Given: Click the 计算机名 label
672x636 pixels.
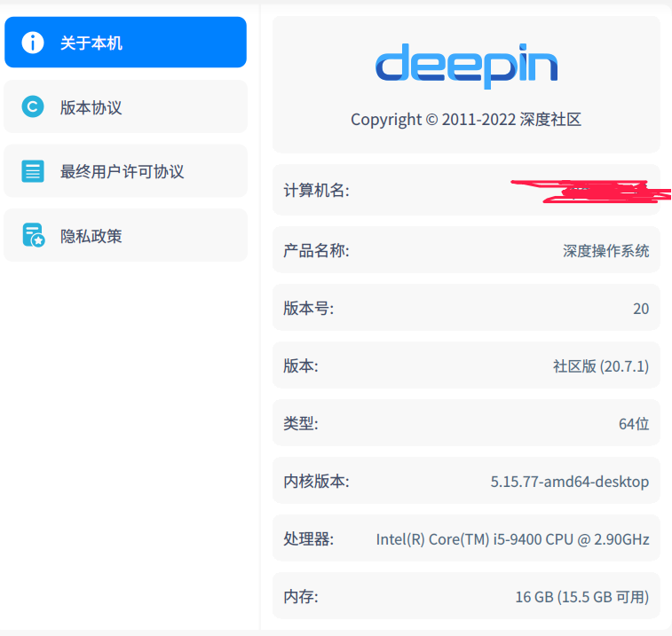Looking at the screenshot, I should [x=316, y=190].
